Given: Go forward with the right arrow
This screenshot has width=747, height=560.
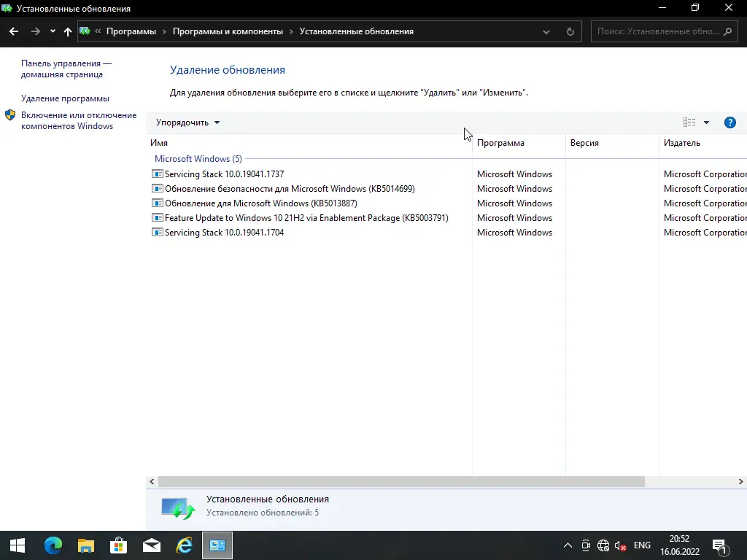Looking at the screenshot, I should point(35,31).
